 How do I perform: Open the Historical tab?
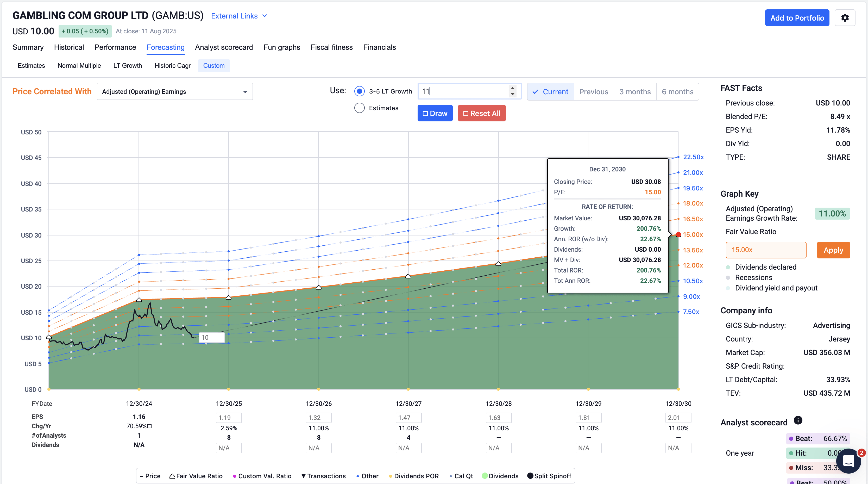point(69,47)
